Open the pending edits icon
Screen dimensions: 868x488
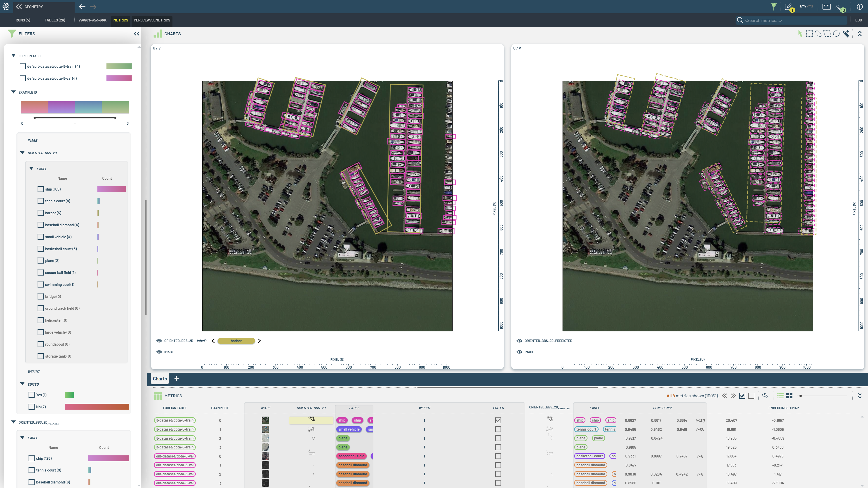click(788, 7)
